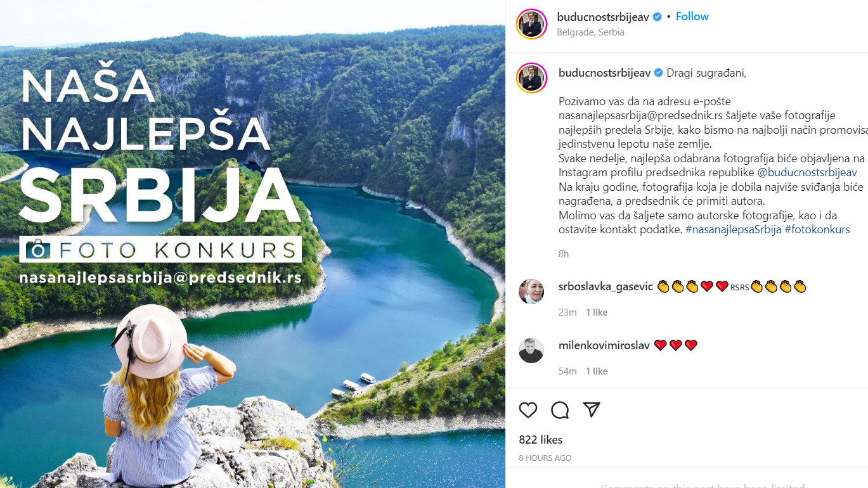The width and height of the screenshot is (868, 488).
Task: Follow the buducnostsrbijeav account
Action: [x=692, y=16]
